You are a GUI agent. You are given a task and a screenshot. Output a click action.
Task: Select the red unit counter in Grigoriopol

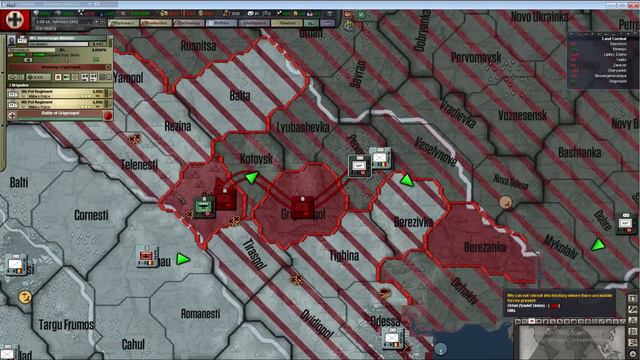302,207
